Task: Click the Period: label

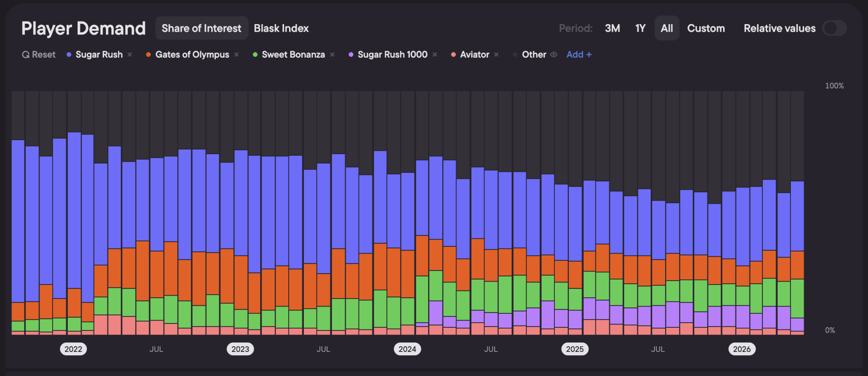Action: tap(576, 28)
